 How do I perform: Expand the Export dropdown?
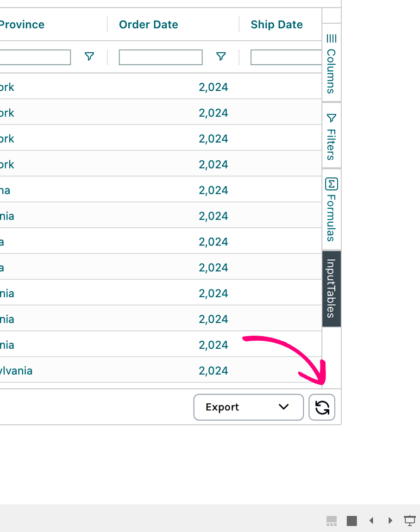coord(248,407)
